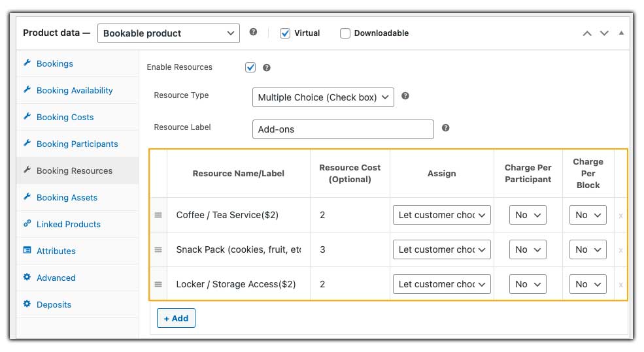Grab drag handle for Coffee / Tea Service row
644x352 pixels.
point(158,215)
